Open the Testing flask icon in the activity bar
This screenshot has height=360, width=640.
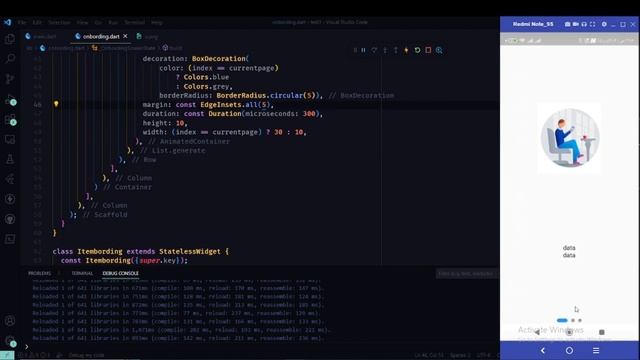coord(10,159)
